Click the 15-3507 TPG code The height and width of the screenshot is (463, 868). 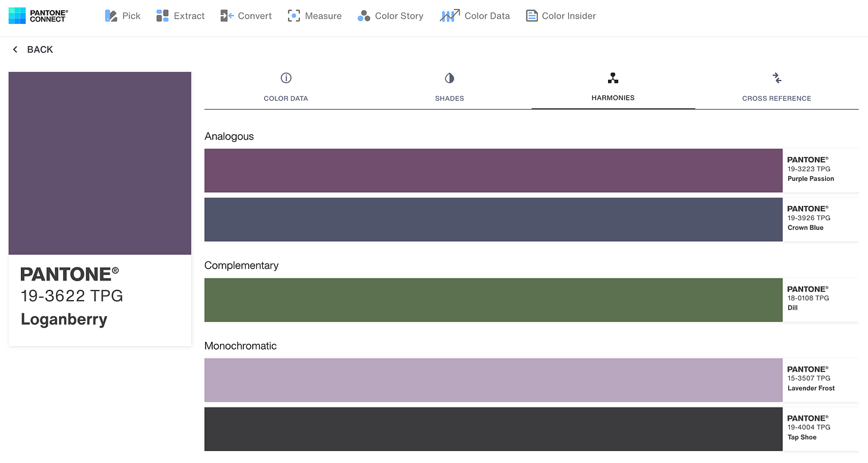[808, 378]
